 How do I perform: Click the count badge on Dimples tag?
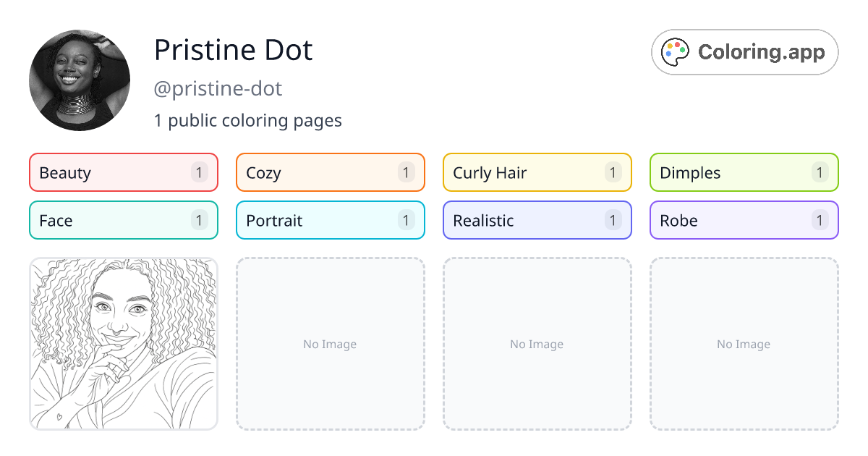pyautogui.click(x=820, y=172)
